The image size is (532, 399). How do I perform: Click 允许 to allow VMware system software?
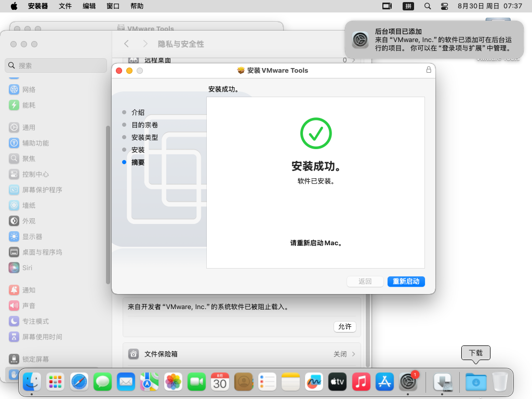345,326
